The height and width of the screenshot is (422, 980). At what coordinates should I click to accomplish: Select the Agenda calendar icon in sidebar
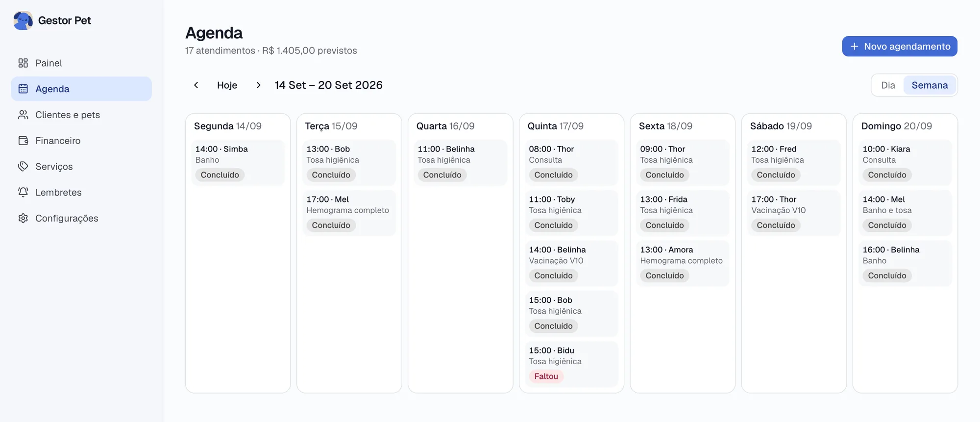(x=23, y=89)
